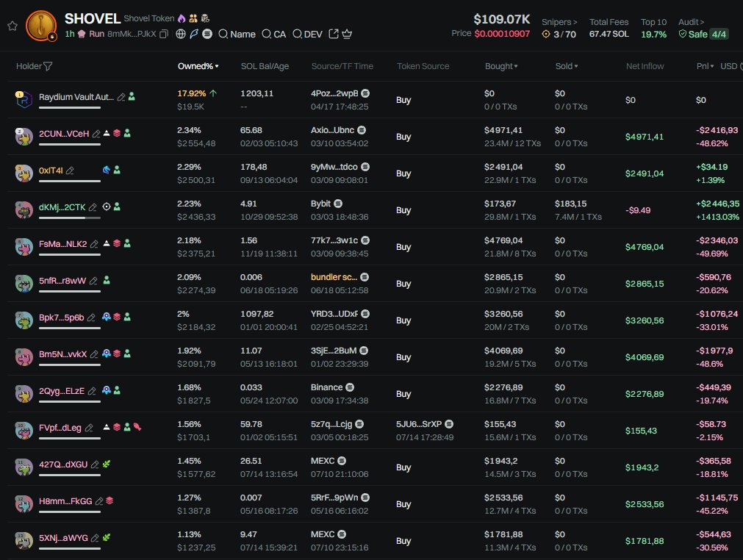Open holder 0xIT4I
The width and height of the screenshot is (743, 560).
tap(51, 170)
